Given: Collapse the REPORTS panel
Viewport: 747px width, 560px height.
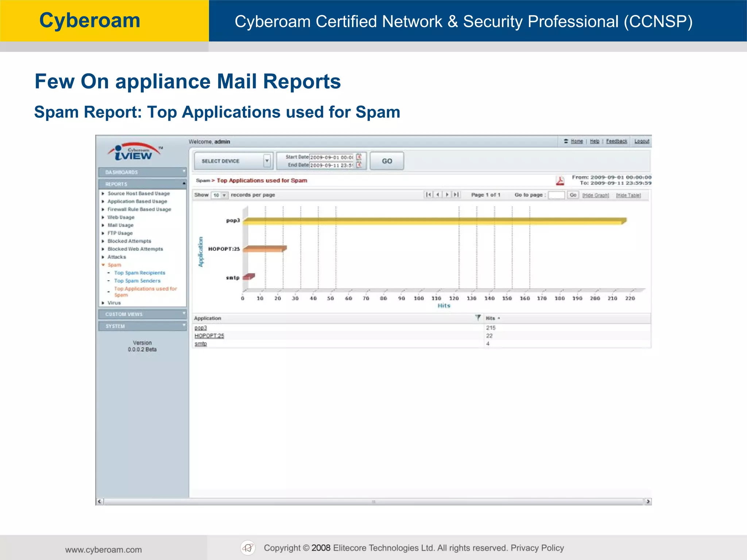Looking at the screenshot, I should coord(143,184).
